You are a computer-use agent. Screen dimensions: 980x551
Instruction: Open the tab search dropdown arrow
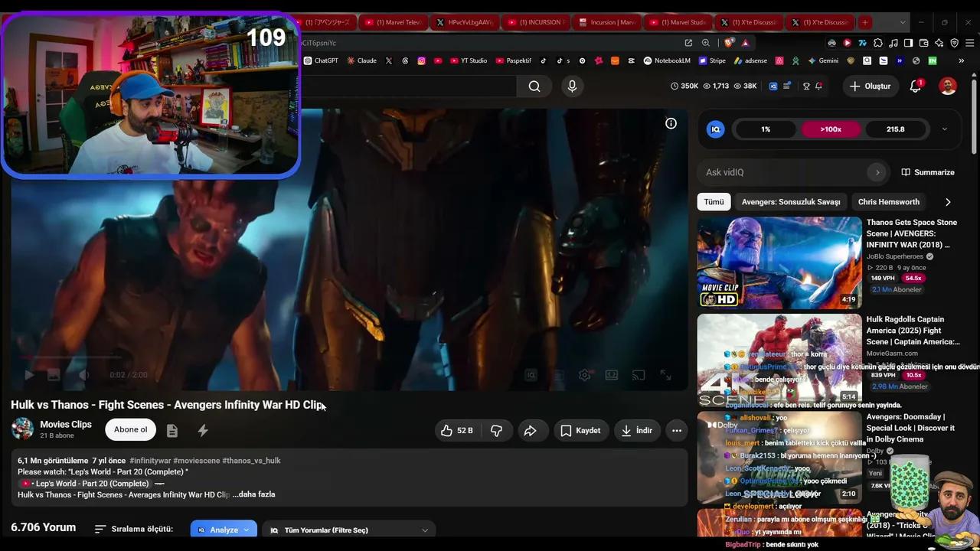point(903,22)
